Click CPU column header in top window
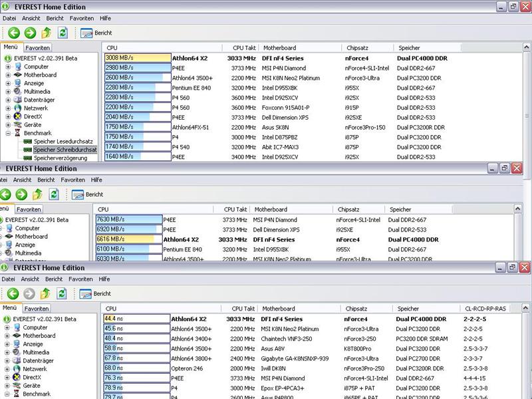 tap(163, 48)
